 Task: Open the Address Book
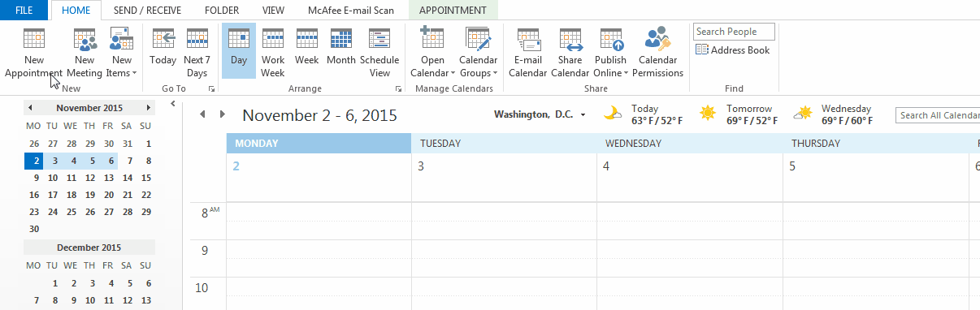coord(732,50)
